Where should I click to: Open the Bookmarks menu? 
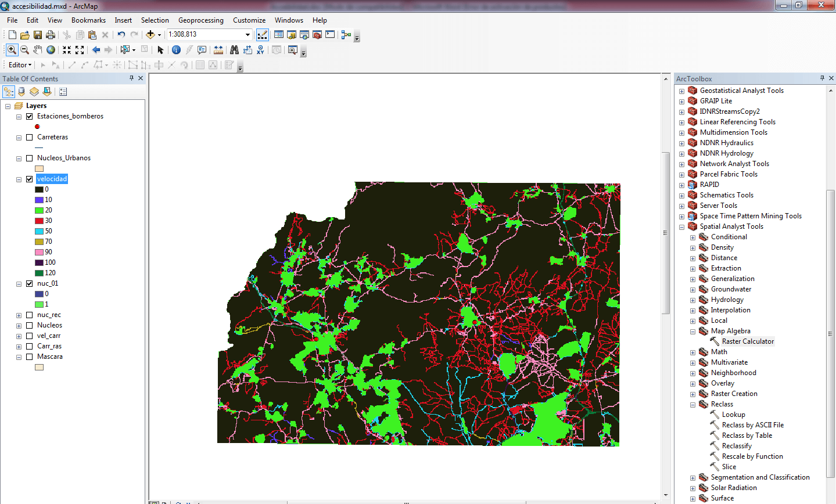click(x=88, y=20)
